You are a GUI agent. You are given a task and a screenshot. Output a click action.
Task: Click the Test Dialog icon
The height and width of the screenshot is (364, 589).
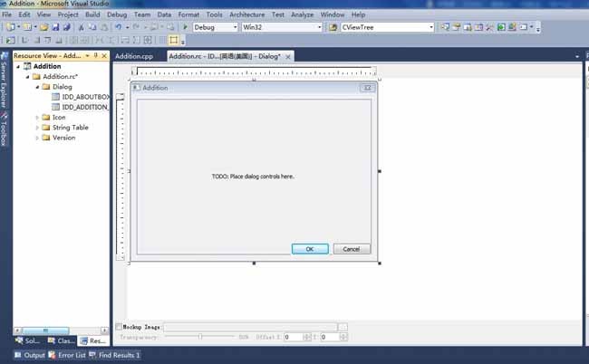click(10, 40)
